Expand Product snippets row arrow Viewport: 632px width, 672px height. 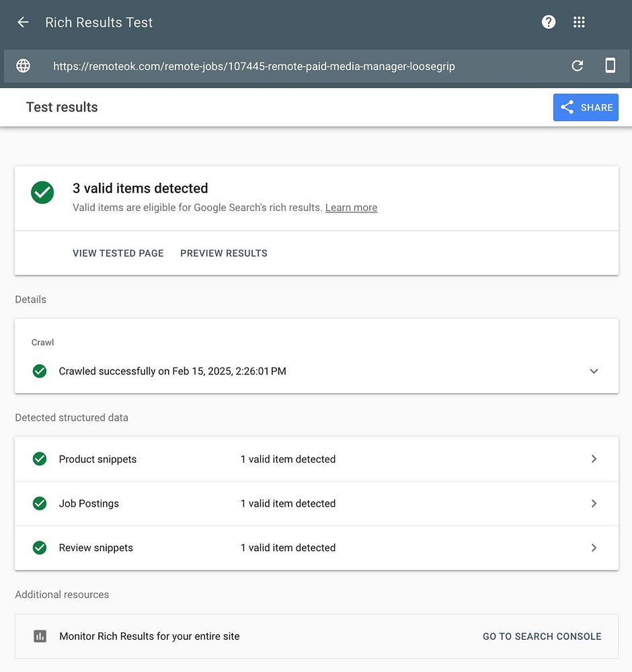(x=594, y=459)
